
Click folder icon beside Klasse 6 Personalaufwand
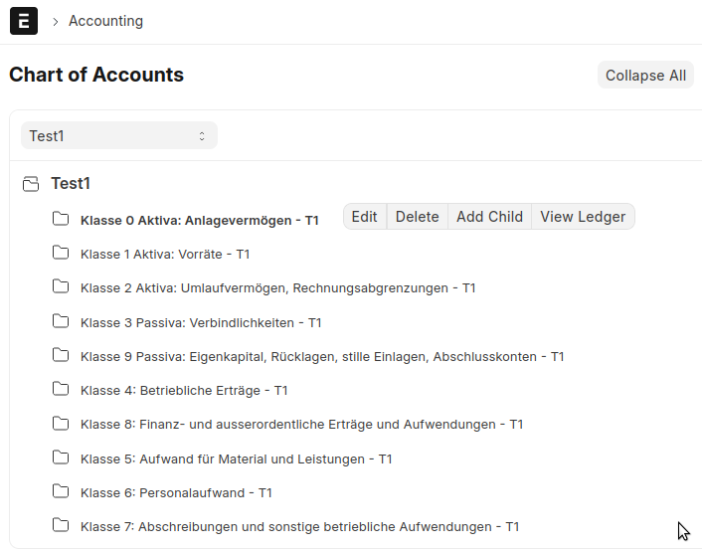pos(61,491)
